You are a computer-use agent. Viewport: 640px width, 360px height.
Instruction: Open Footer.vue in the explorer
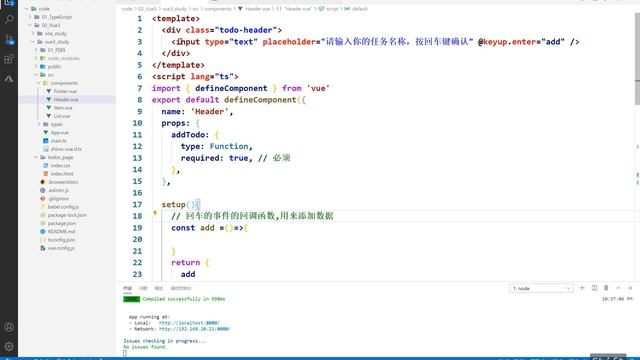pos(65,91)
